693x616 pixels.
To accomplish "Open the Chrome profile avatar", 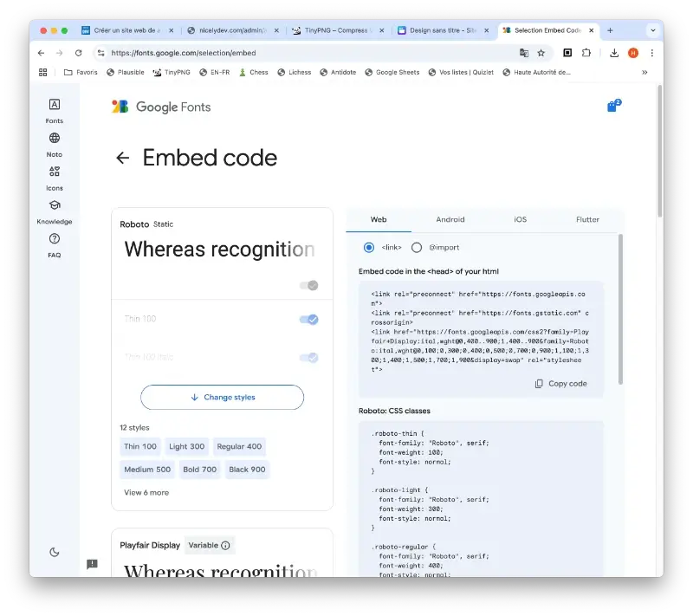I will (x=633, y=53).
